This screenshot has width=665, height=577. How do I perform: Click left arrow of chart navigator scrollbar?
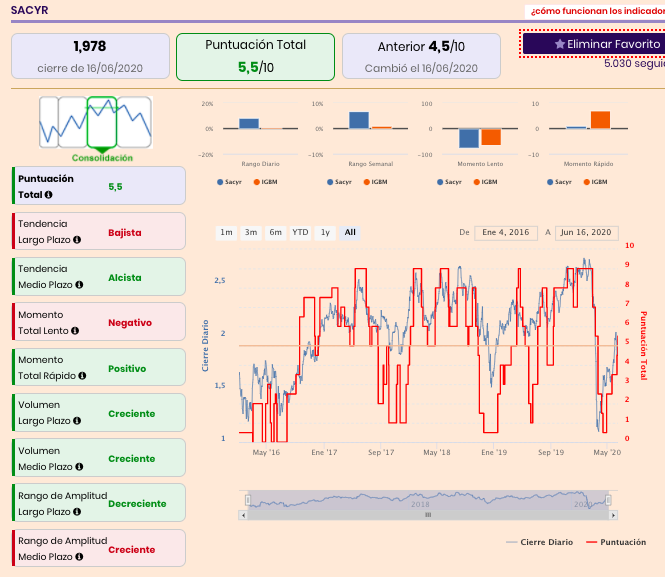(243, 515)
